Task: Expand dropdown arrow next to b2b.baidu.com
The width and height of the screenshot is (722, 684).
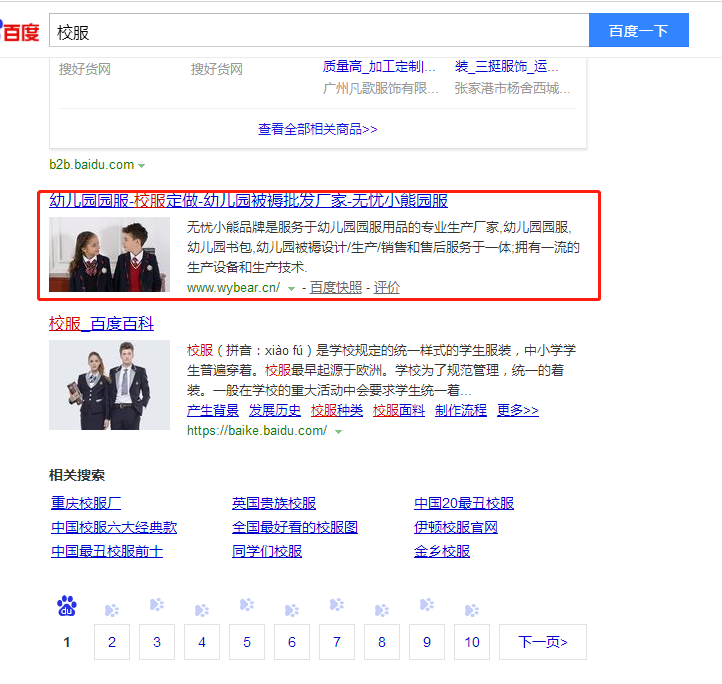Action: pyautogui.click(x=141, y=165)
